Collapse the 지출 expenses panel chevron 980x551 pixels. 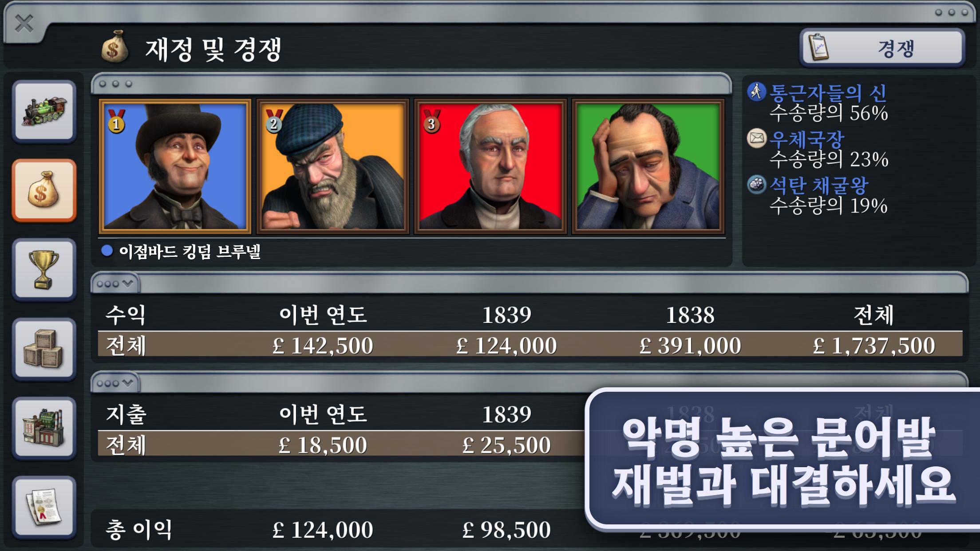pos(115,383)
